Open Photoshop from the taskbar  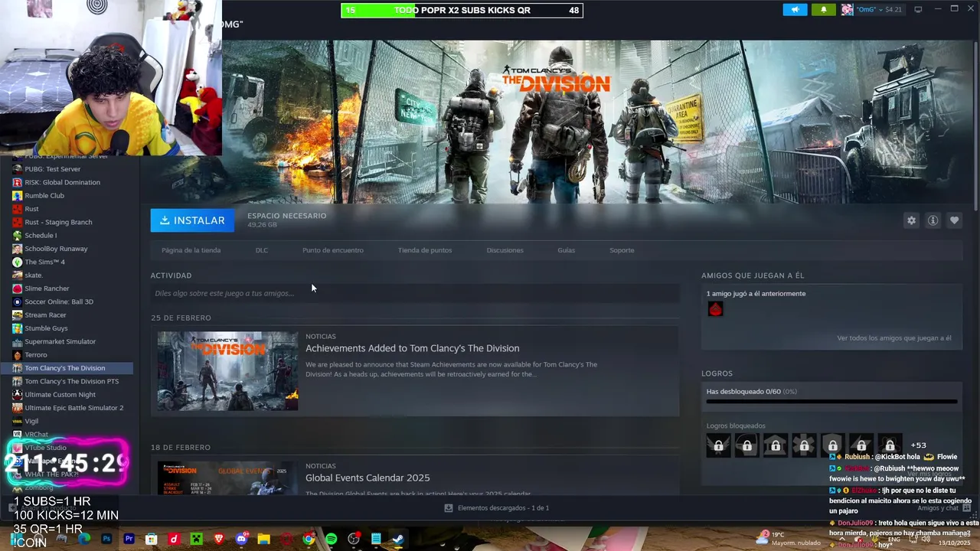pyautogui.click(x=106, y=539)
